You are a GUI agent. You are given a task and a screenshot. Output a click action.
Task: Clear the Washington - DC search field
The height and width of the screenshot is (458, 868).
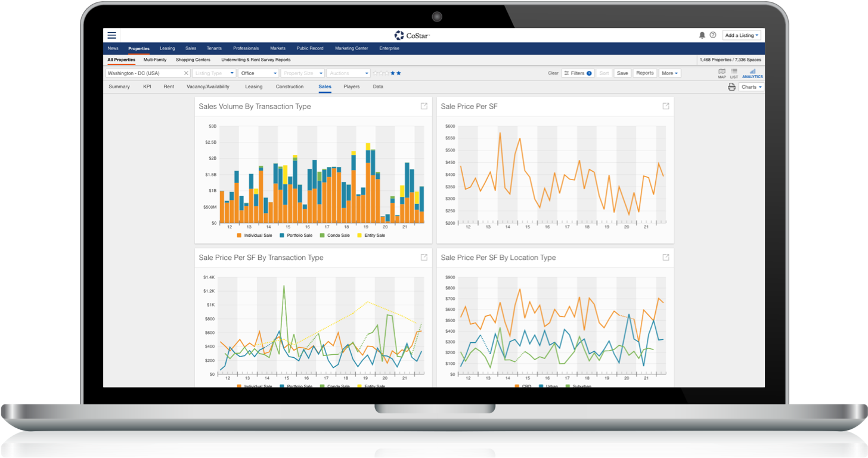point(186,73)
